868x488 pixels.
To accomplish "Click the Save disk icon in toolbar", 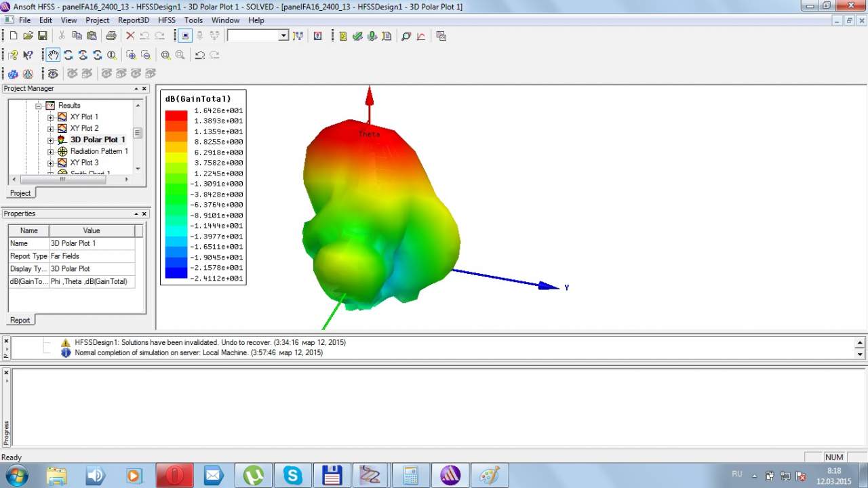I will tap(42, 36).
